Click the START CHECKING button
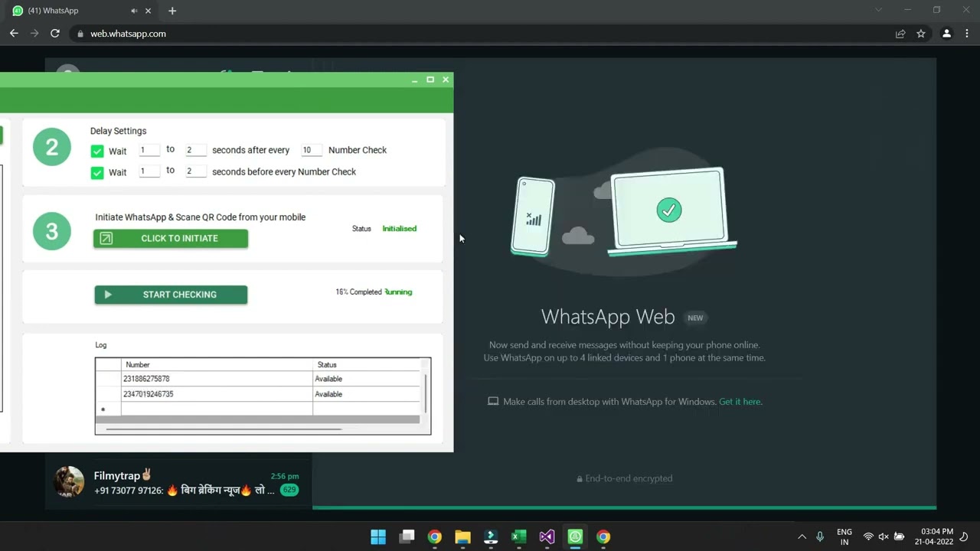980x551 pixels. [171, 295]
